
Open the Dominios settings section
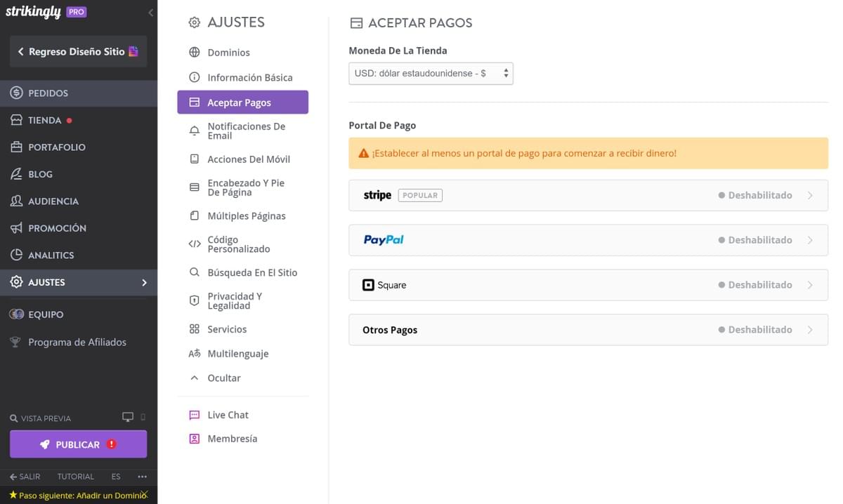(x=228, y=52)
